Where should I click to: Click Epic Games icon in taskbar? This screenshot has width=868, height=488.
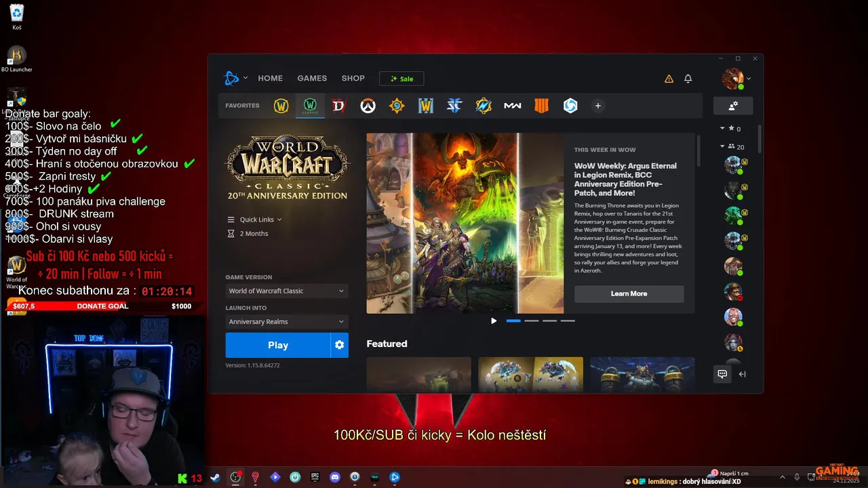pos(315,477)
